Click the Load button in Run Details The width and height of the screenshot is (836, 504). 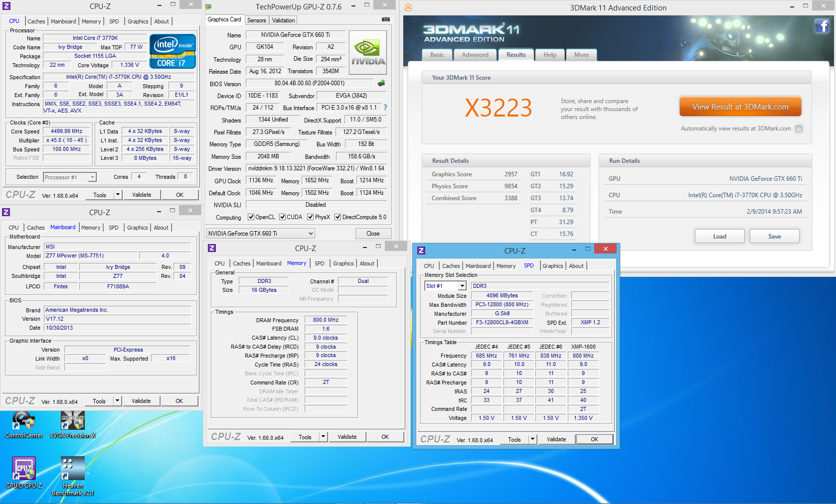pyautogui.click(x=719, y=236)
